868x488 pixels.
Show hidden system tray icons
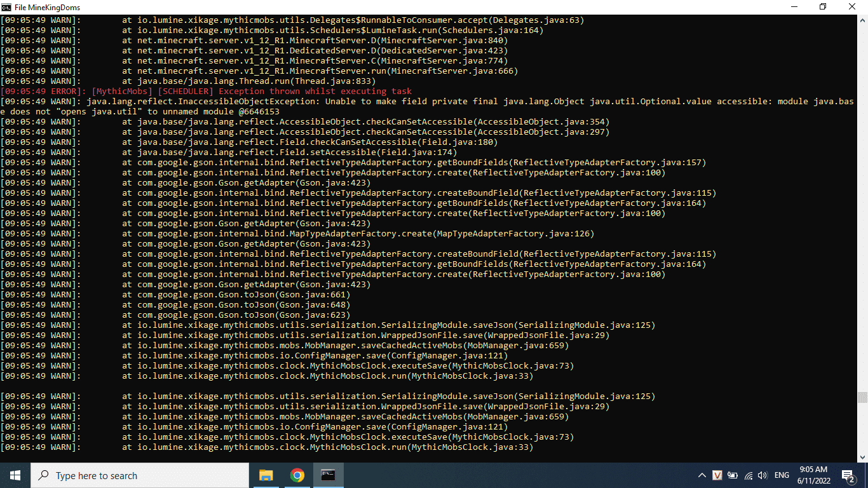(702, 475)
